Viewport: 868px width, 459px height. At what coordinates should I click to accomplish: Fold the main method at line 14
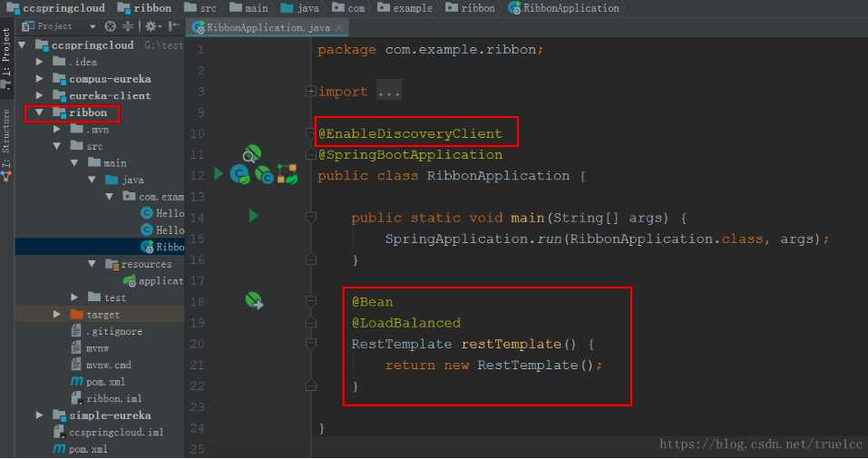click(310, 218)
